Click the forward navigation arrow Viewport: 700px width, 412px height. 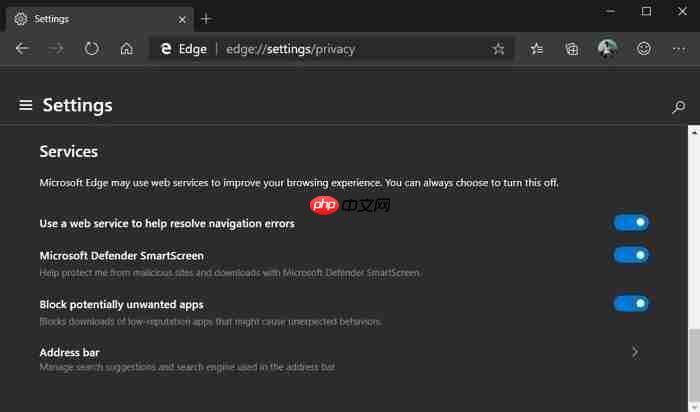(56, 48)
